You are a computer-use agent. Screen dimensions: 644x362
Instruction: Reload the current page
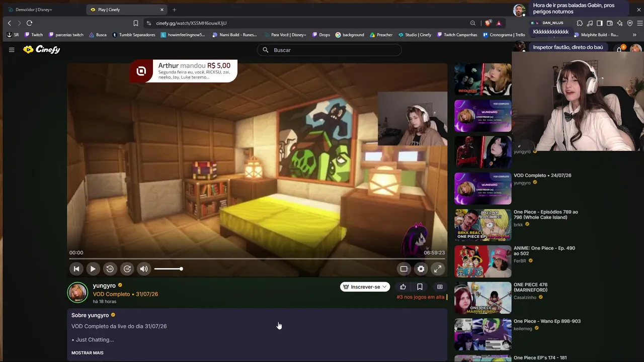(x=30, y=23)
